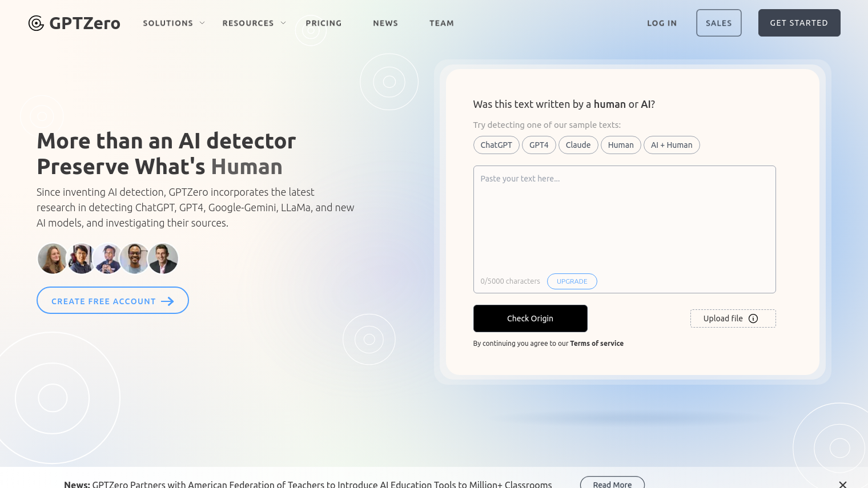Click the Read More news button

tap(612, 484)
